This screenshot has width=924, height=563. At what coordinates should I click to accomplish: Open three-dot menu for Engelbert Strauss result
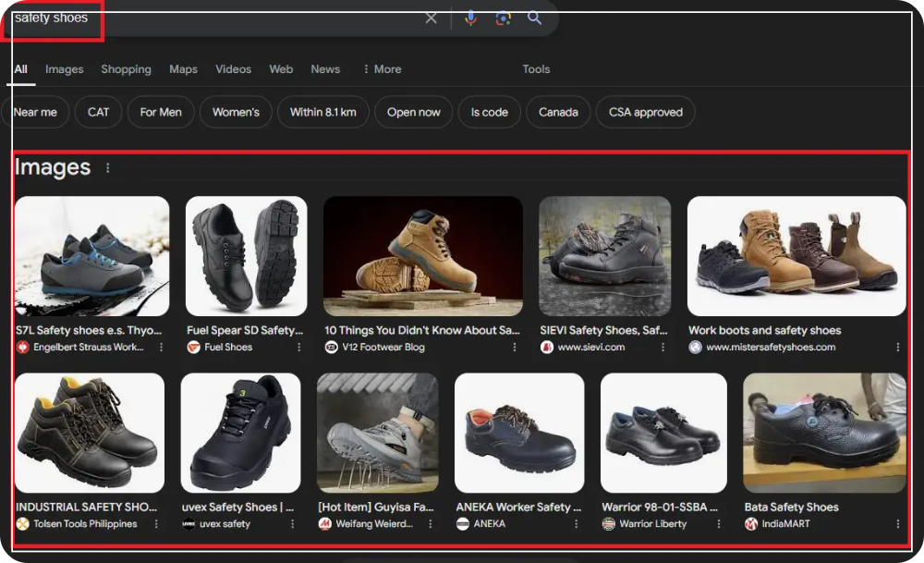pyautogui.click(x=161, y=348)
